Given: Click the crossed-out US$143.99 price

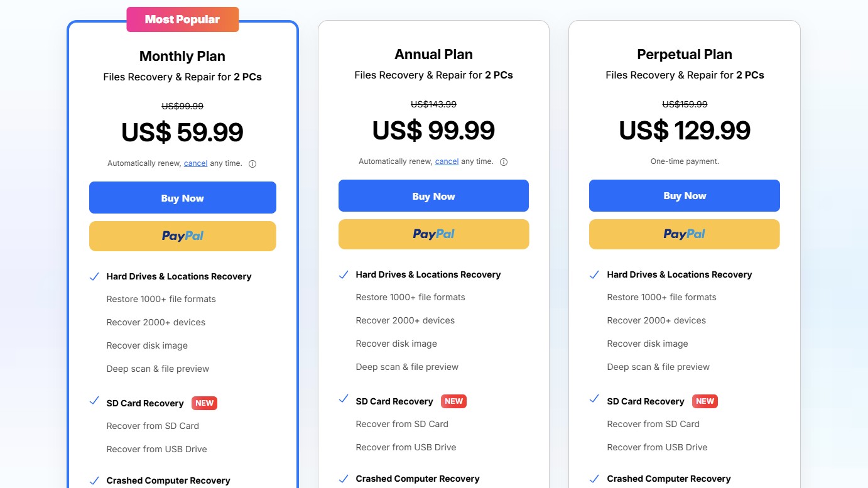Looking at the screenshot, I should 433,104.
